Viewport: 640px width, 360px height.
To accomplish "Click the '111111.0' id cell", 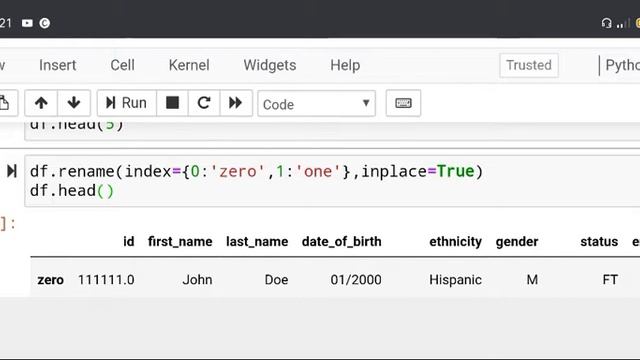I will (106, 280).
